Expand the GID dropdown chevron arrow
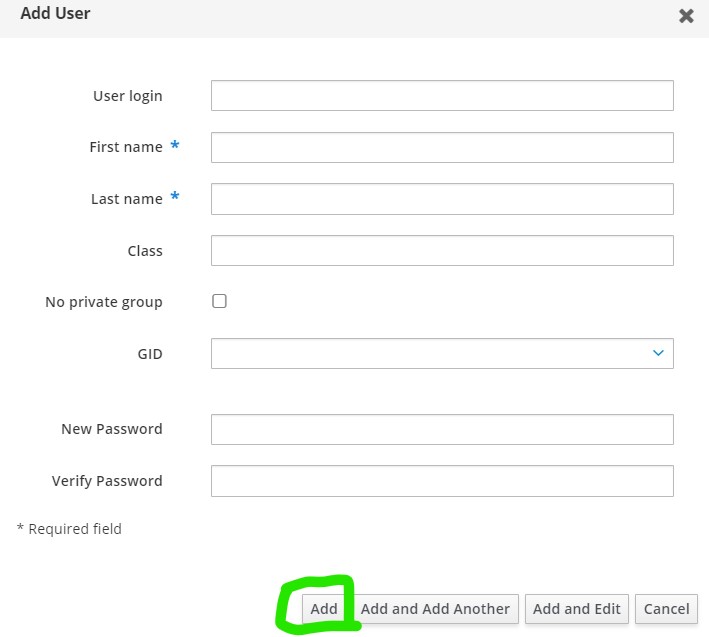 coord(658,353)
